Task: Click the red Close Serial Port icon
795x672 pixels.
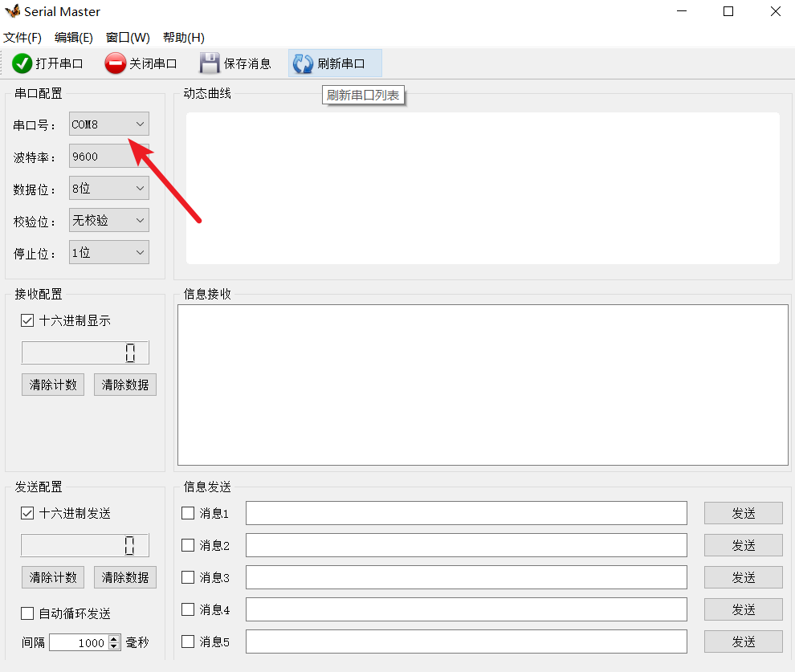Action: coord(115,63)
